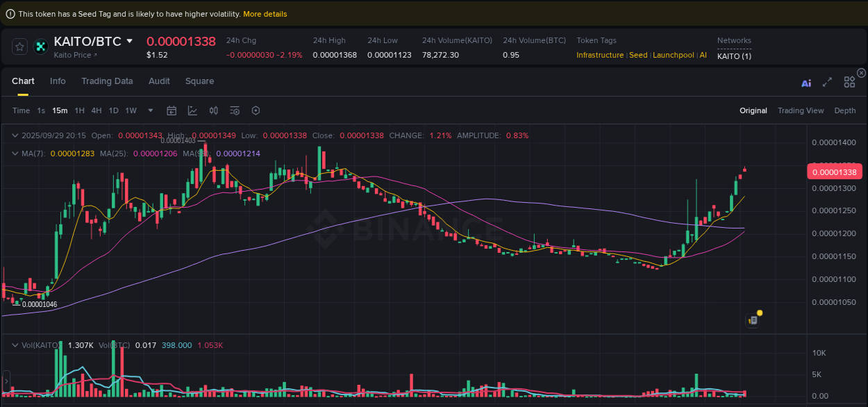This screenshot has height=407, width=868.
Task: Expand the chart to fullscreen
Action: pos(827,81)
